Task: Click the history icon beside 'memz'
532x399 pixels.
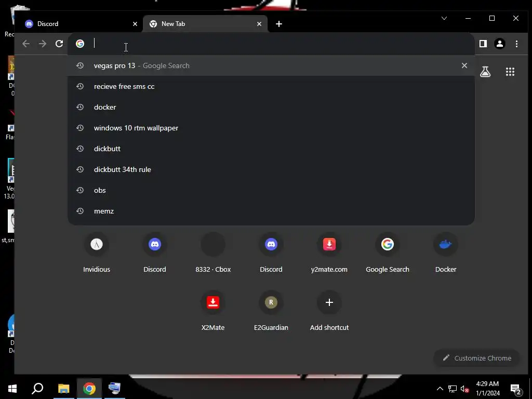Action: point(80,211)
